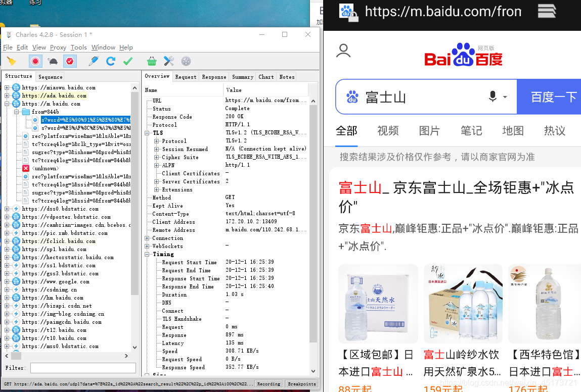Collapse the from=844b folder

[16, 112]
